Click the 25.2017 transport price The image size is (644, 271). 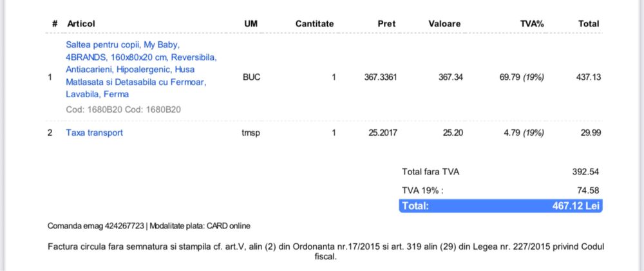tap(383, 133)
